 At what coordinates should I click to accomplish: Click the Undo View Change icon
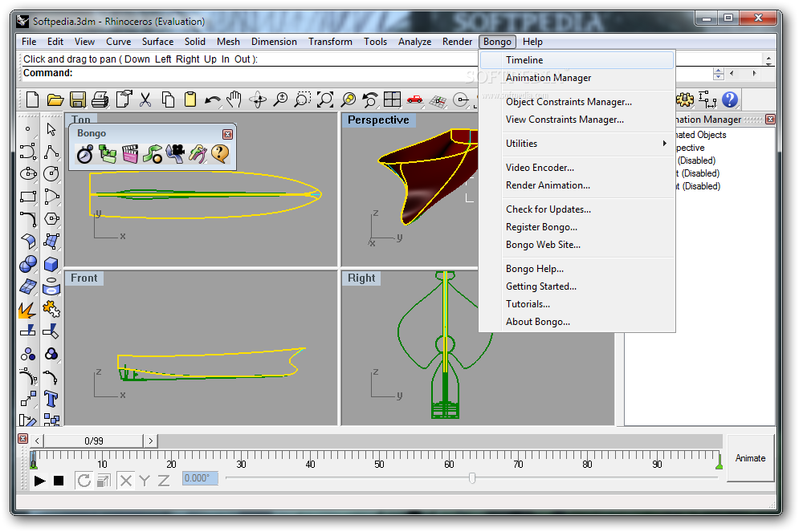pos(370,99)
